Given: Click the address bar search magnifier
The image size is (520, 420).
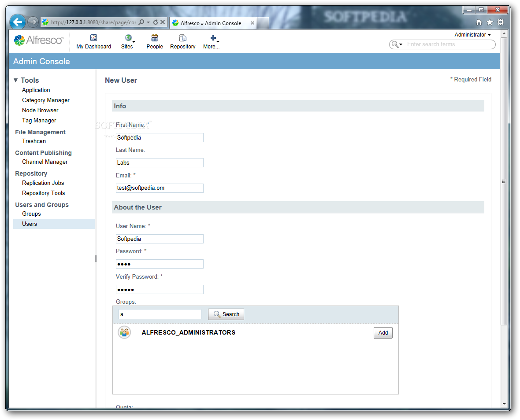Looking at the screenshot, I should (141, 22).
